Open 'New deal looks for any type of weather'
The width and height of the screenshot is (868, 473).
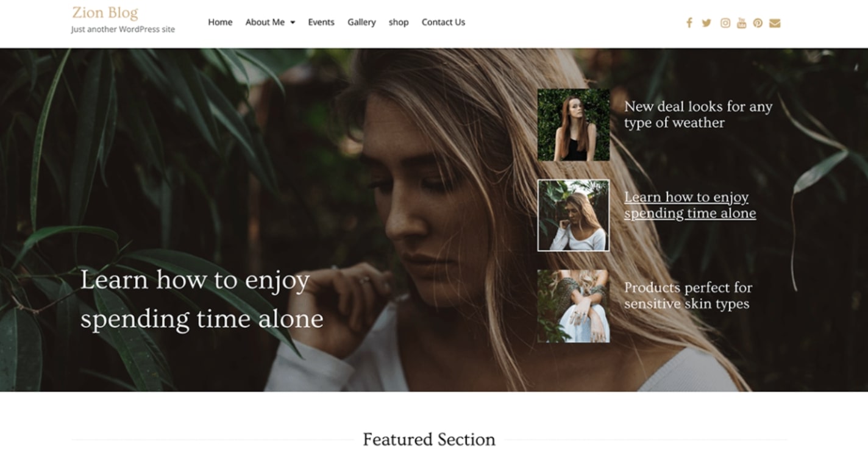[698, 115]
